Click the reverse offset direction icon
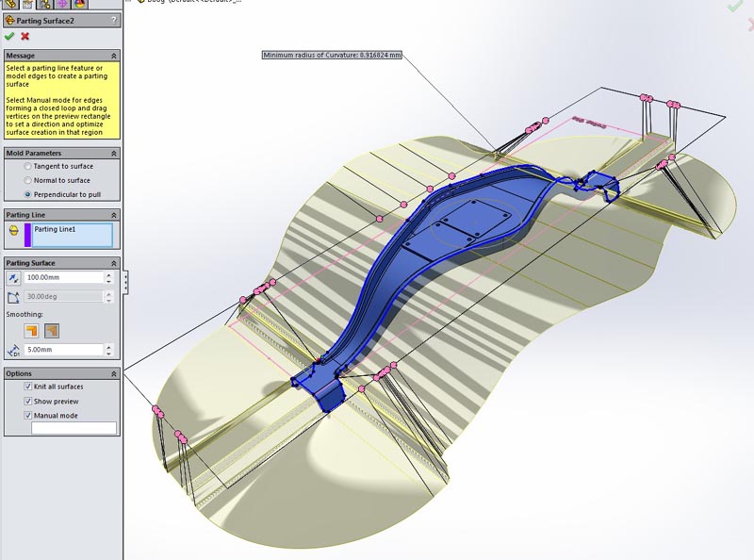 13,277
